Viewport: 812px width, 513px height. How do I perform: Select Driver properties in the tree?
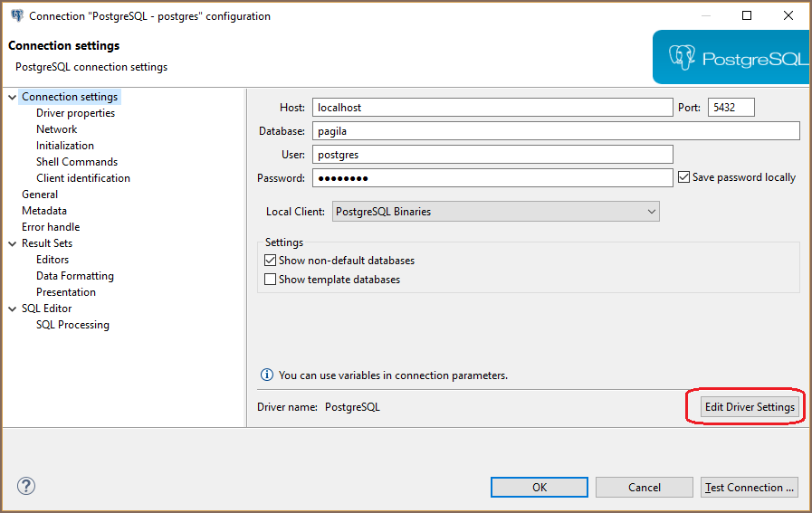[x=75, y=113]
